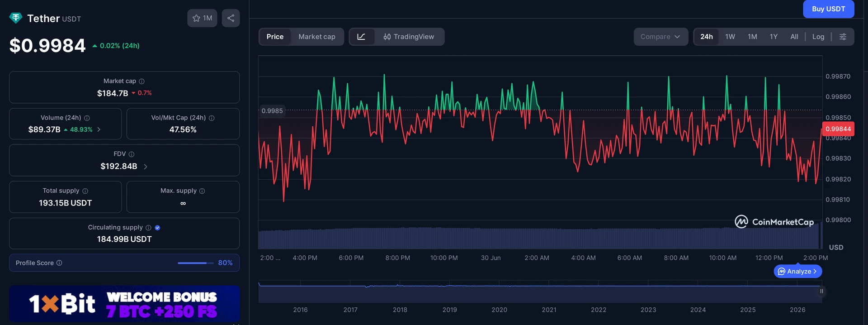The height and width of the screenshot is (325, 868).
Task: Click the 193.15B USDT total supply
Action: point(65,203)
